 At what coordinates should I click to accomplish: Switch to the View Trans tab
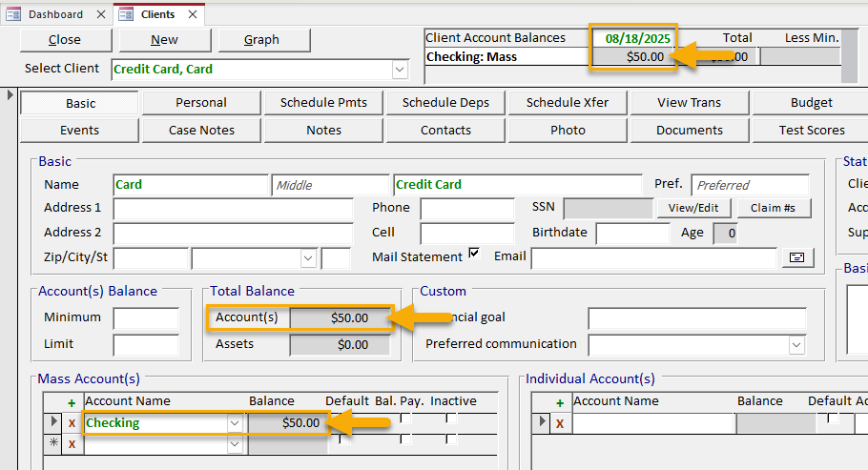(690, 103)
